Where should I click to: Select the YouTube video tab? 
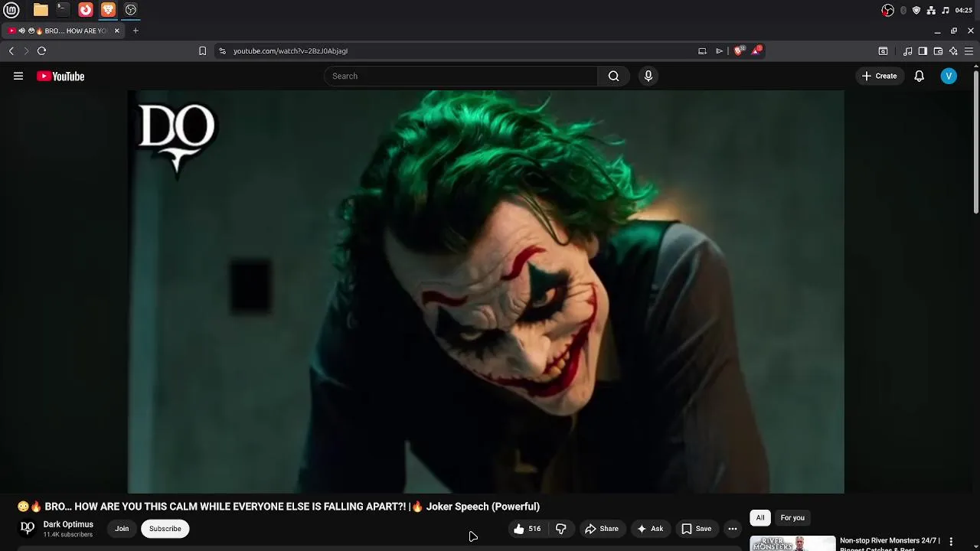(63, 31)
